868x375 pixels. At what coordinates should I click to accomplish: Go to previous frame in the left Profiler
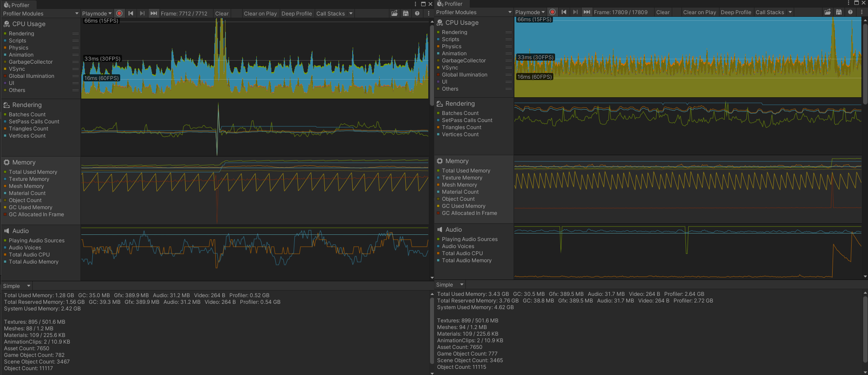pos(131,14)
